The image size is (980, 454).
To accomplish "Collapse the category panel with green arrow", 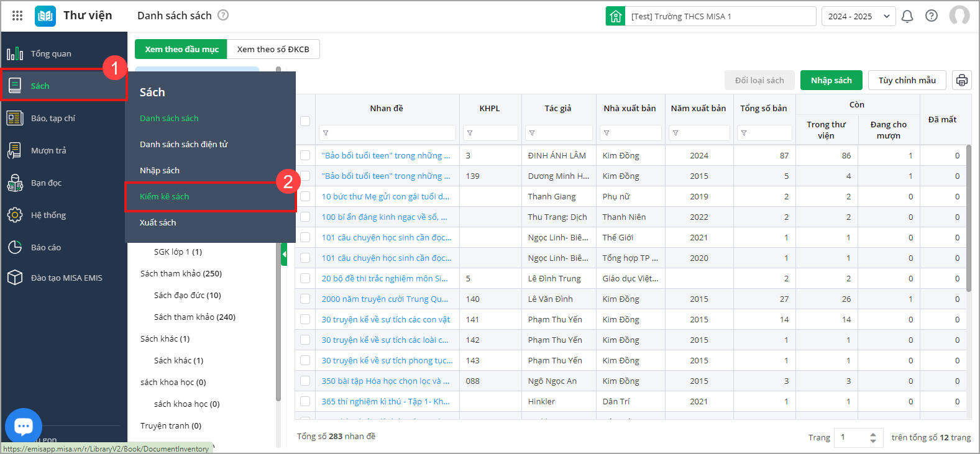I will pos(284,254).
